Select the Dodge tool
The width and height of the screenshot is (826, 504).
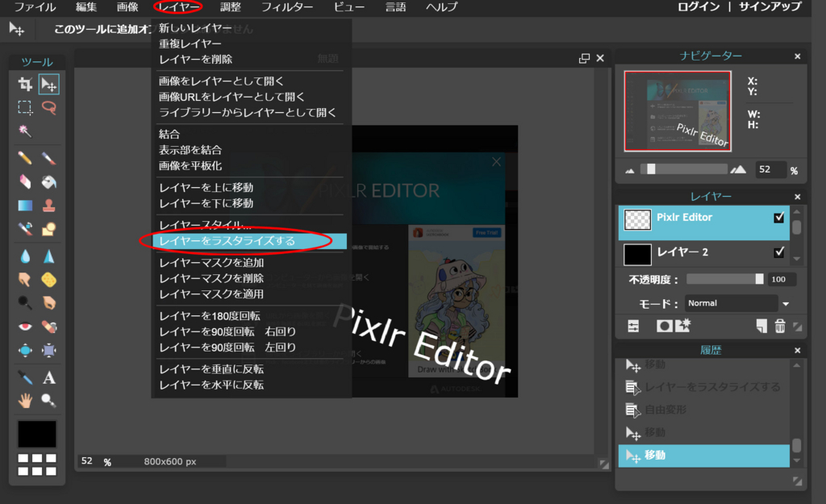pos(25,303)
